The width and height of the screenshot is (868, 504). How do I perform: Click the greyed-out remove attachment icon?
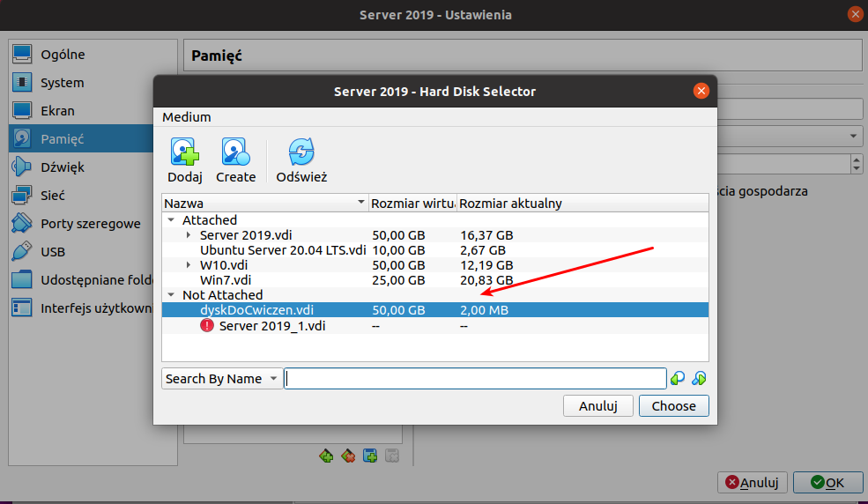[392, 456]
